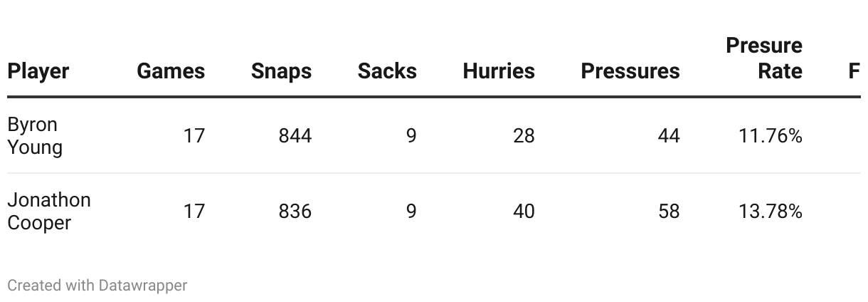Select the Jonathon Cooper player name
The image size is (868, 302).
pos(49,212)
